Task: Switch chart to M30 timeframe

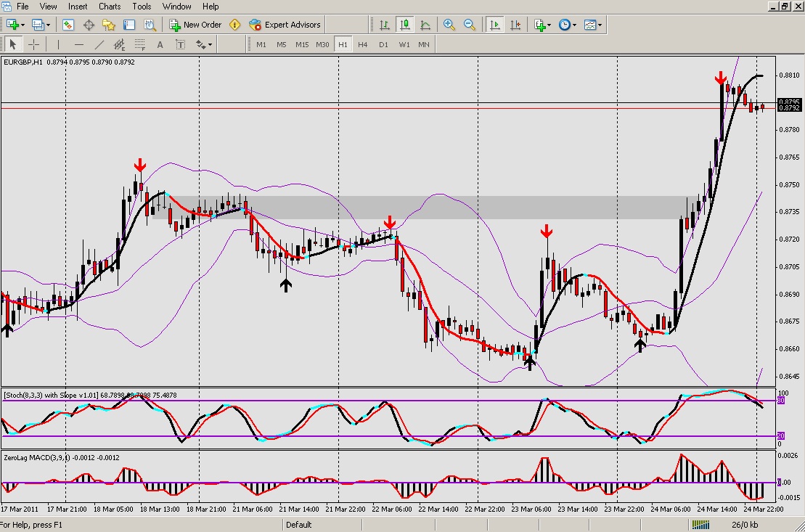Action: click(322, 45)
